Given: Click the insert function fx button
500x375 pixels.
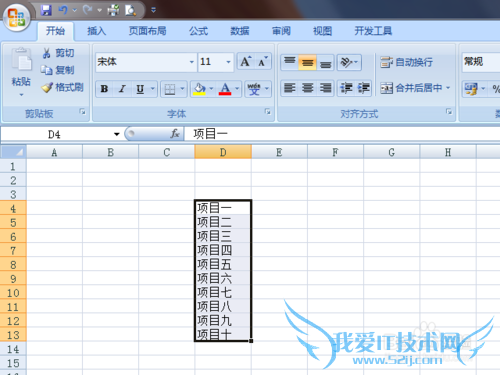Looking at the screenshot, I should 175,134.
